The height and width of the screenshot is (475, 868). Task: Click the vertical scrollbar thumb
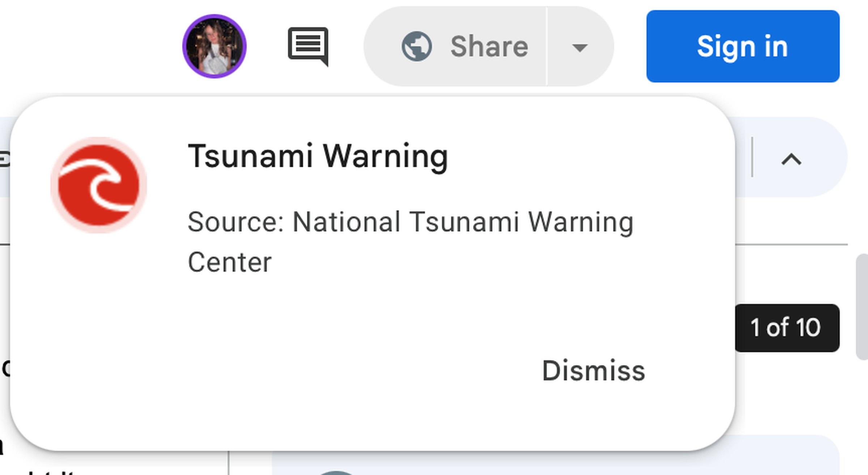point(862,307)
